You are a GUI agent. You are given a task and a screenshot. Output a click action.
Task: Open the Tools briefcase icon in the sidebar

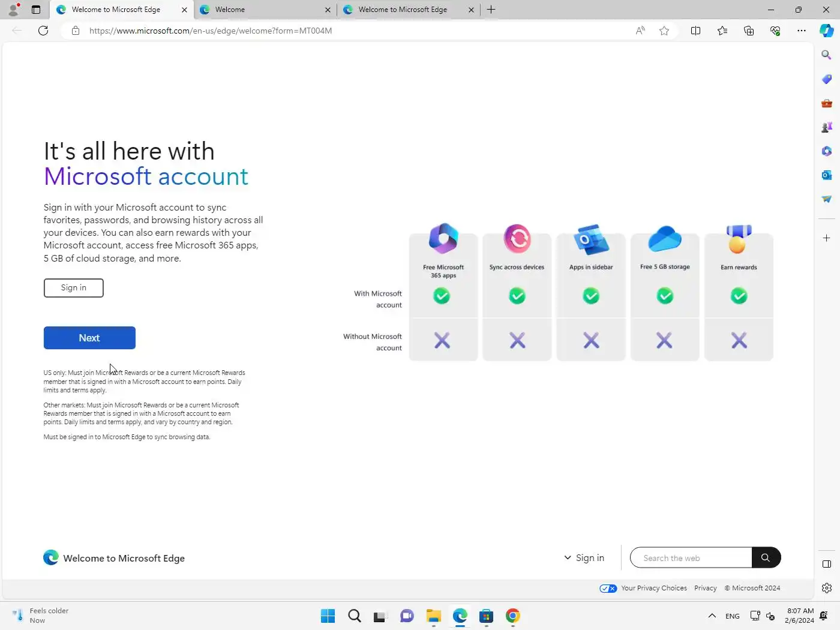click(x=826, y=103)
